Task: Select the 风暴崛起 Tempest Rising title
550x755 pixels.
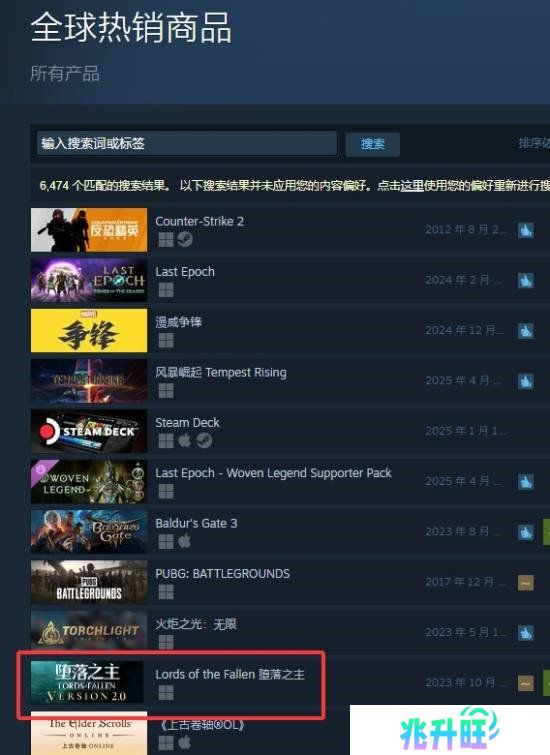Action: click(221, 373)
